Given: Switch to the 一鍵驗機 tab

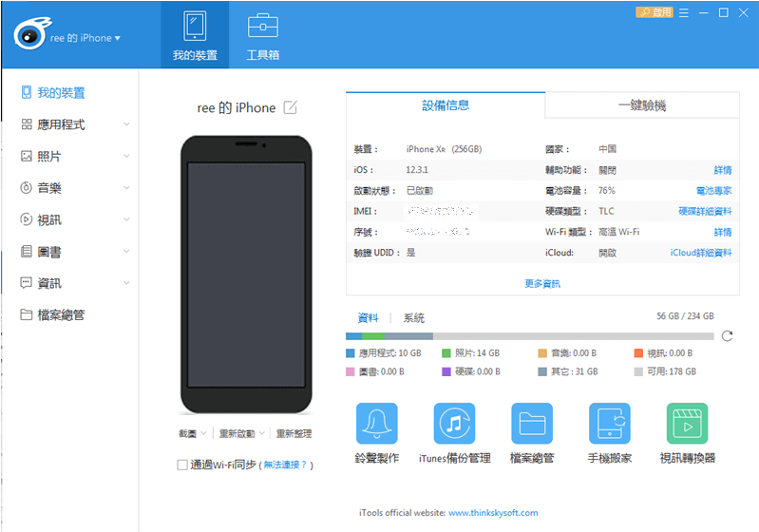Looking at the screenshot, I should tap(642, 105).
